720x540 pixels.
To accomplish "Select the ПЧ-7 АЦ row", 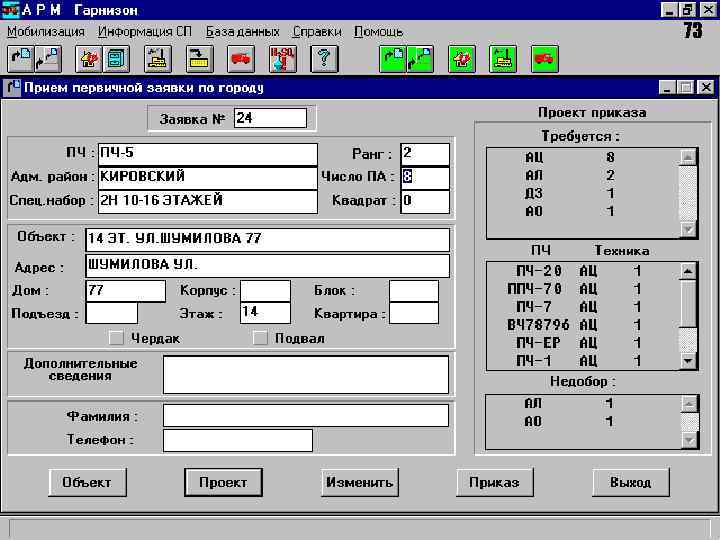I will point(582,307).
